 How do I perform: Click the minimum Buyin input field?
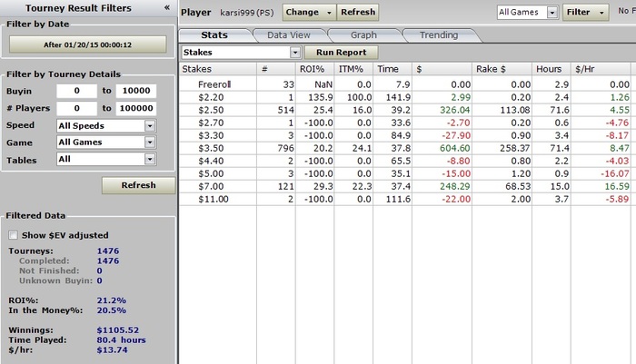(x=76, y=91)
